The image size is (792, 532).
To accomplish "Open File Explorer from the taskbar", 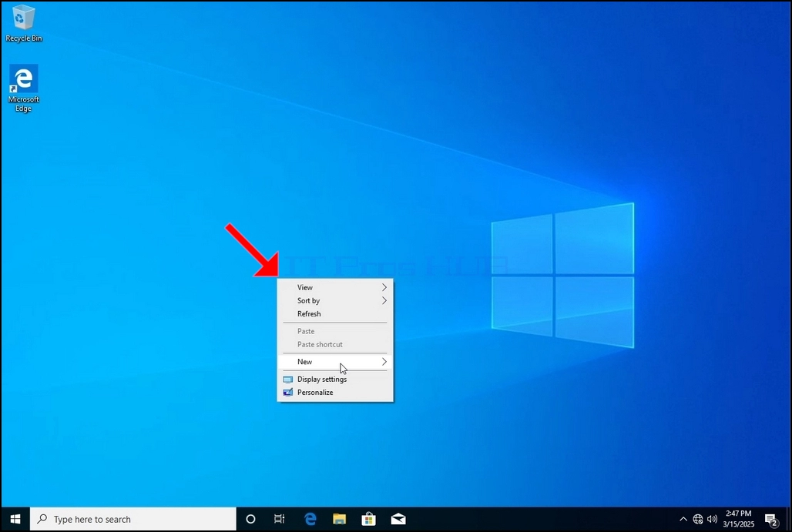I will 340,519.
